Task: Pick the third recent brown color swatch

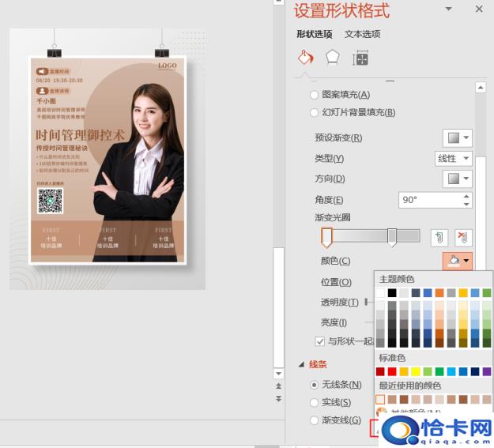Action: point(404,400)
